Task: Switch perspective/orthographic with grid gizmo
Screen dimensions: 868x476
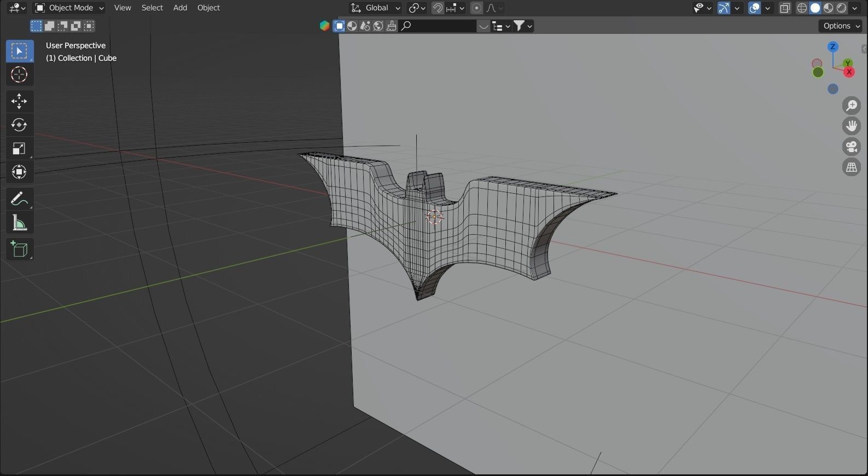Action: tap(852, 167)
